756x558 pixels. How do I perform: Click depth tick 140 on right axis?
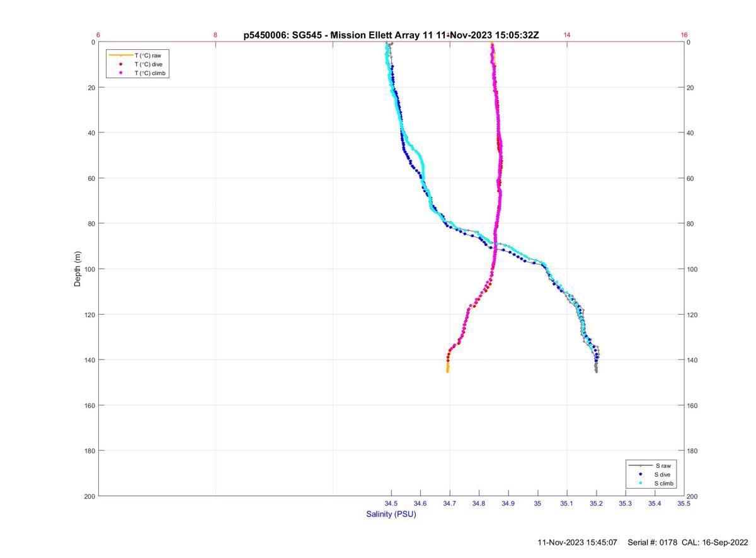693,360
